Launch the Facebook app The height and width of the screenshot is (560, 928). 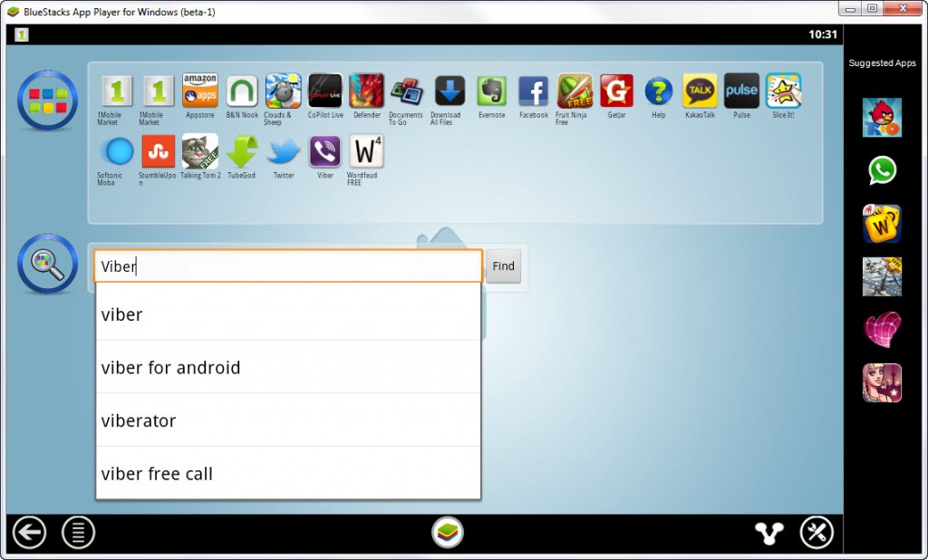(533, 92)
